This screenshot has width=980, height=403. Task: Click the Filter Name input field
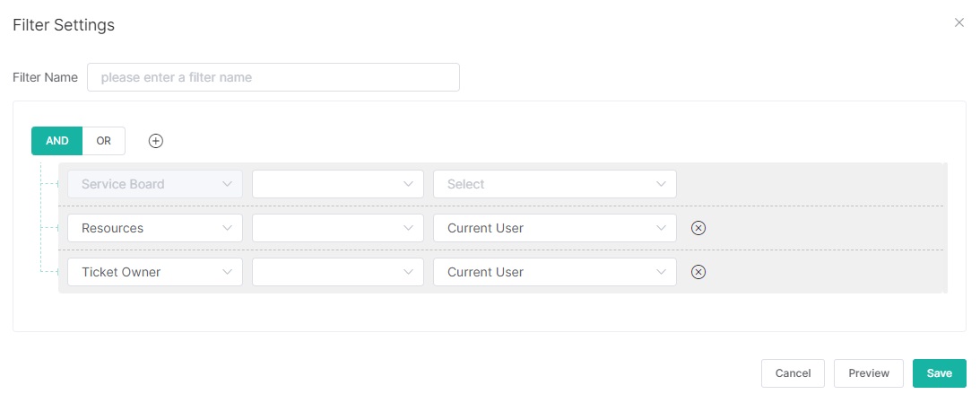(273, 77)
